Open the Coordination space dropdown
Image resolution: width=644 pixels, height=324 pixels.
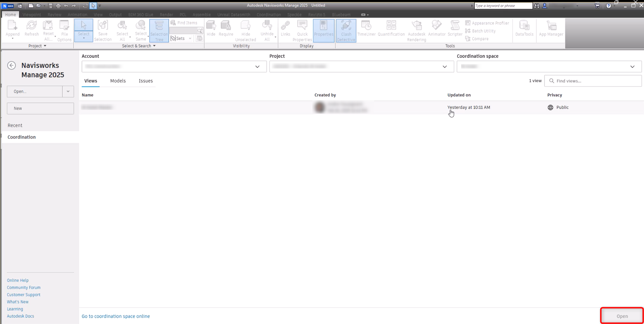[x=632, y=66]
